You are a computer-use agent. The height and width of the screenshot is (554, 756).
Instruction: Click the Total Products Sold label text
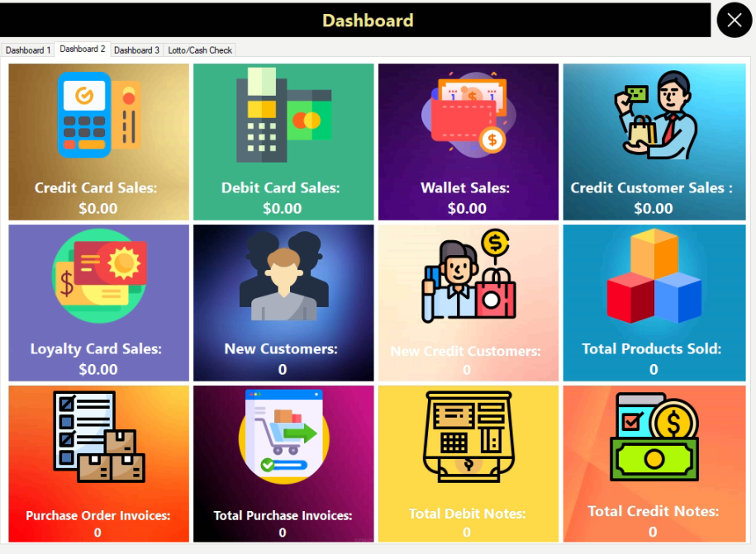click(x=651, y=348)
